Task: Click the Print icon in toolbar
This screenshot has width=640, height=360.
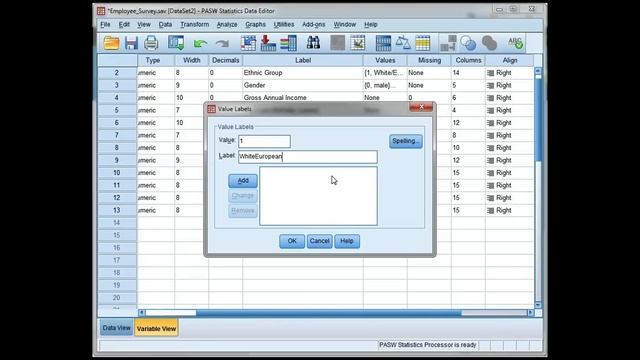Action: (x=151, y=43)
